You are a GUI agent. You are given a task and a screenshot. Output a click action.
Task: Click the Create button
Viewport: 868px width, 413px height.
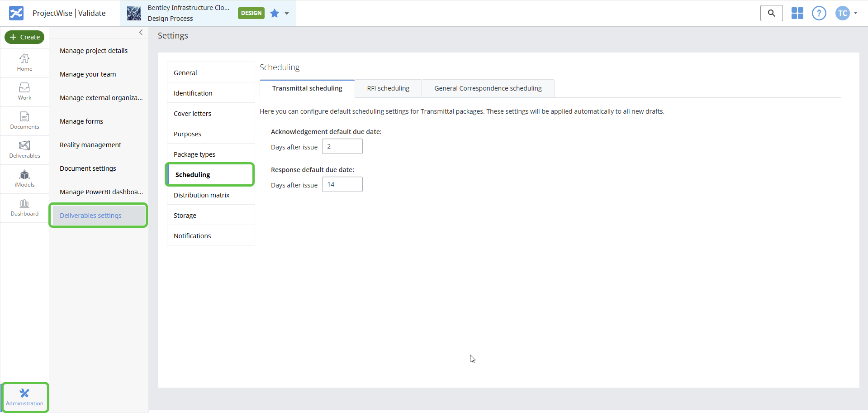coord(24,37)
